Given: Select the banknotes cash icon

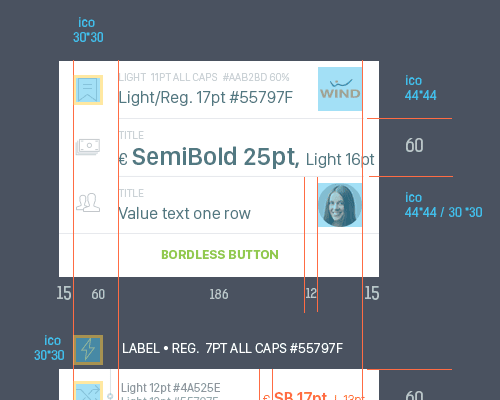Looking at the screenshot, I should [x=88, y=147].
